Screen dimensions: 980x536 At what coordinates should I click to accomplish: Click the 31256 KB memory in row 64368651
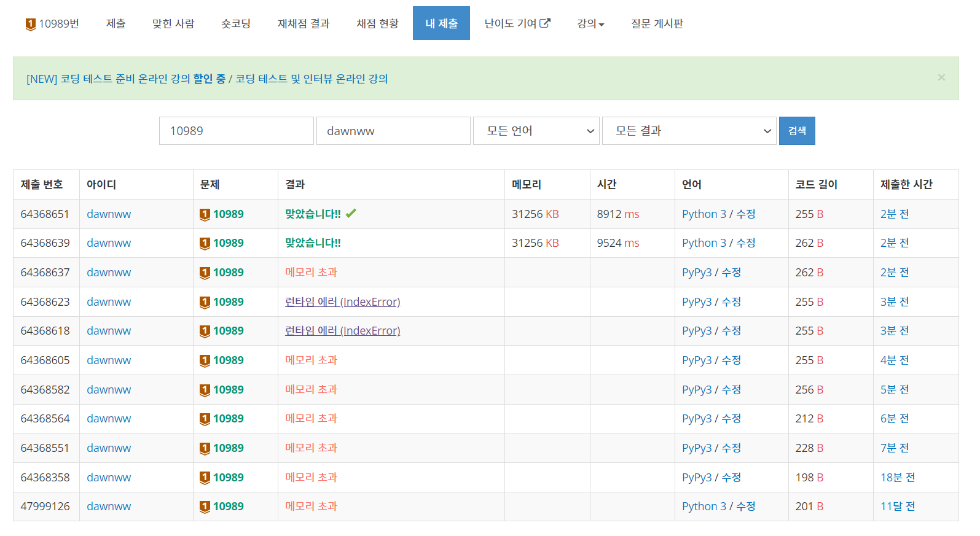535,214
